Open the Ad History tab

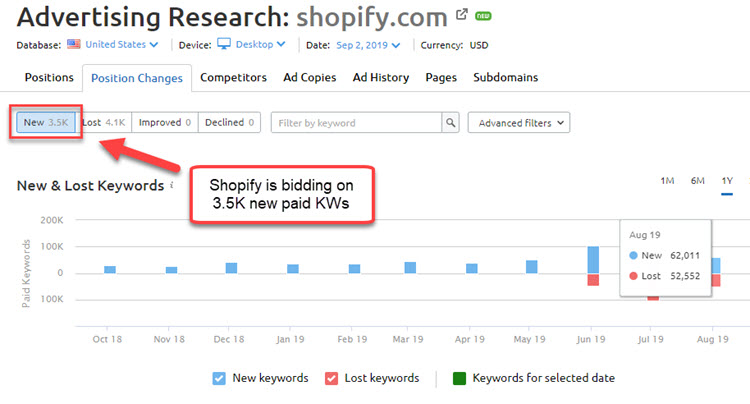[382, 77]
